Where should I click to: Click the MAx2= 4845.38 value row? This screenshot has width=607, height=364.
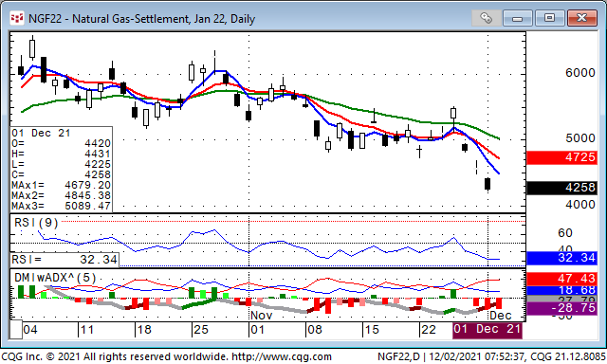point(61,195)
